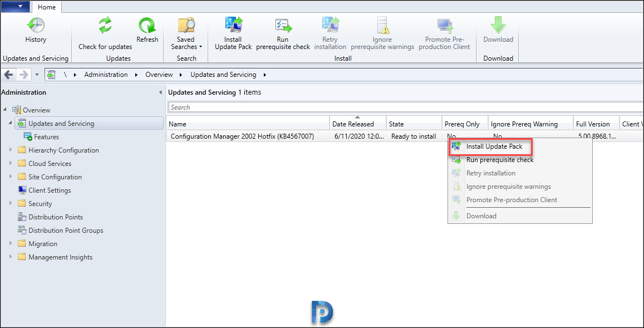
Task: Open the History ribbon icon
Action: pyautogui.click(x=36, y=31)
